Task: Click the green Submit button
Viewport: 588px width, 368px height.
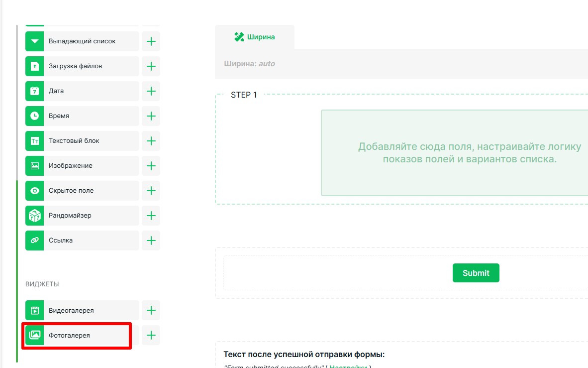Action: click(476, 273)
